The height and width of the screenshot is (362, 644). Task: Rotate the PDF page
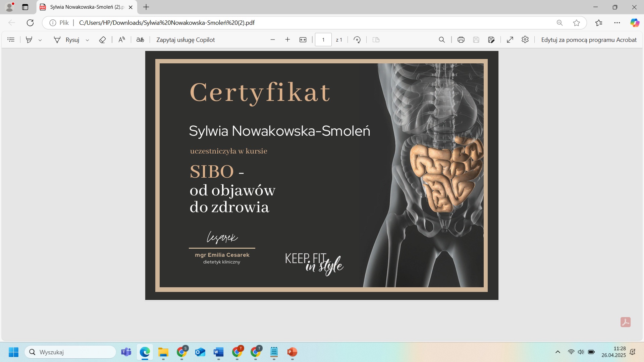(357, 40)
